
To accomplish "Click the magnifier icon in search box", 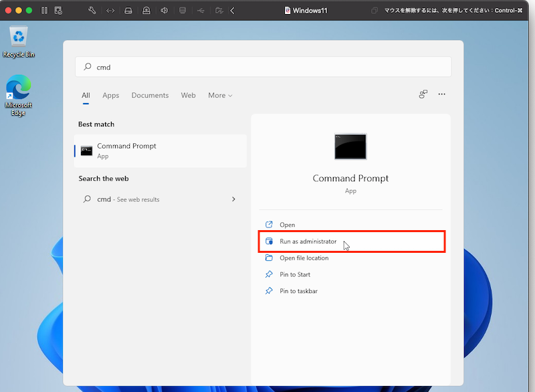I will tap(88, 66).
